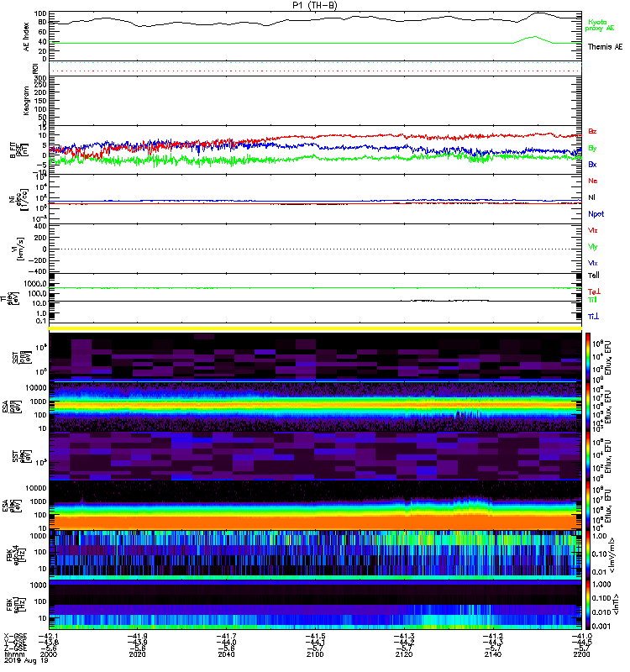This screenshot has width=630, height=672.
Task: Select the 'Themis AE' legend label
Action: tap(605, 47)
